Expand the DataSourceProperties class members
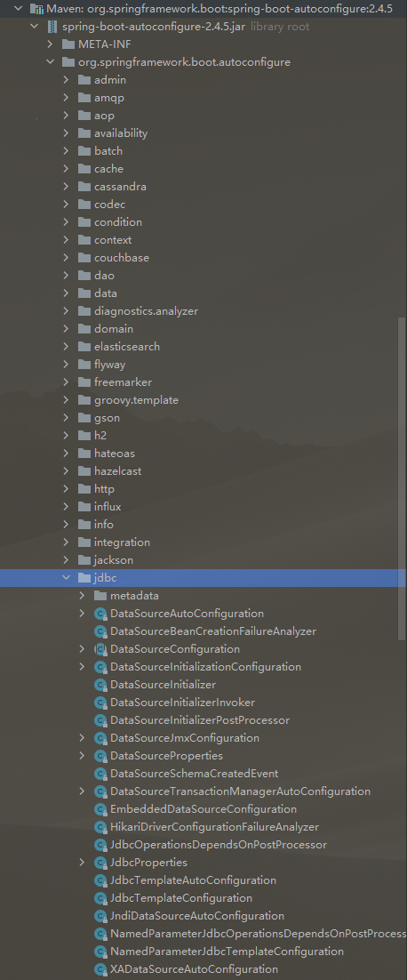Image resolution: width=407 pixels, height=980 pixels. click(x=82, y=756)
